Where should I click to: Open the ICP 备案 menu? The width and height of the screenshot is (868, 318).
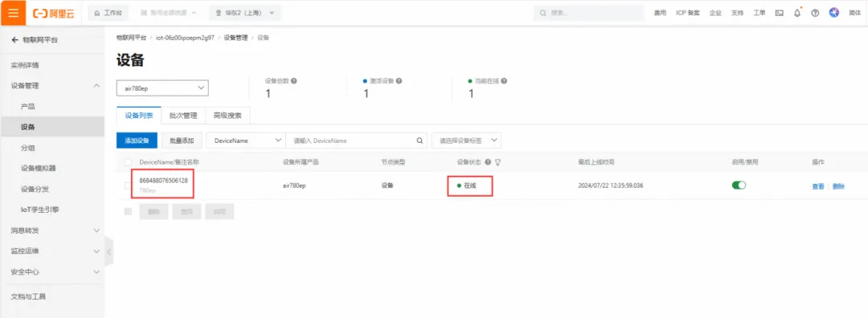(687, 13)
